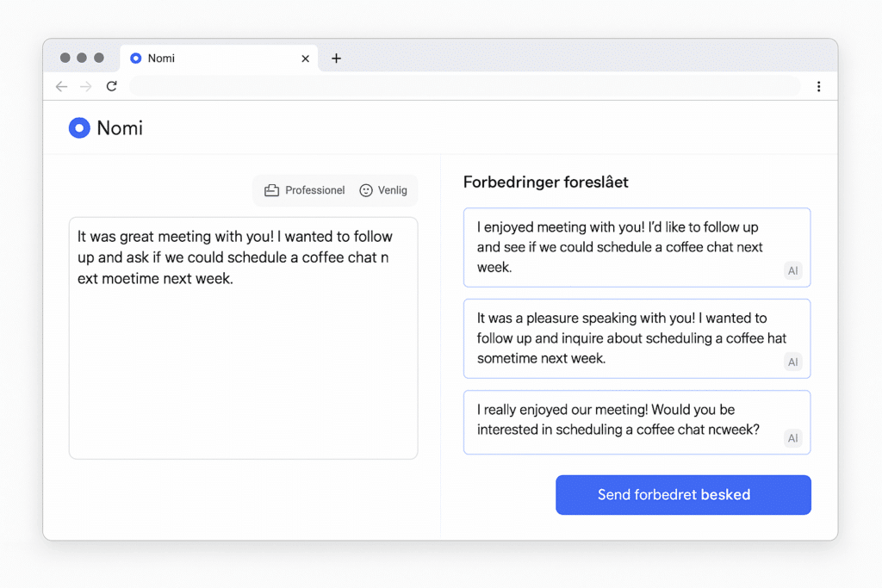Screen dimensions: 882x588
Task: Click the AI badge on first suggestion
Action: point(793,271)
